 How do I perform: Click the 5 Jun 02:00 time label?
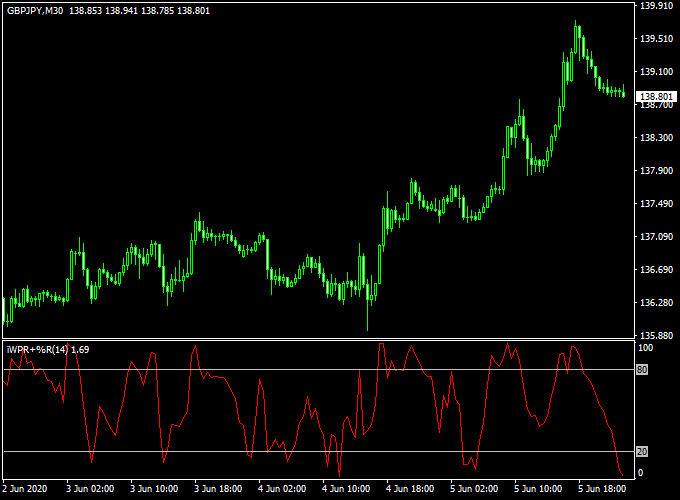point(474,489)
